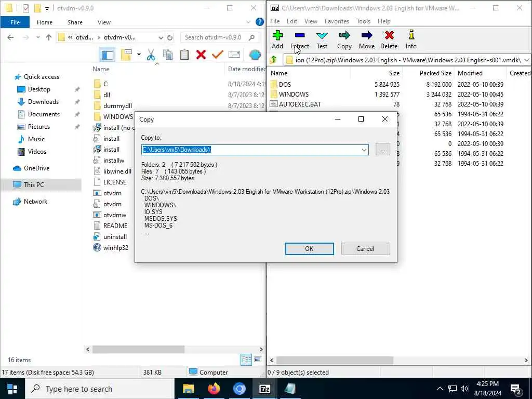Click the Extract toolbar icon in 7-Zip
This screenshot has height=399, width=532.
click(x=300, y=39)
